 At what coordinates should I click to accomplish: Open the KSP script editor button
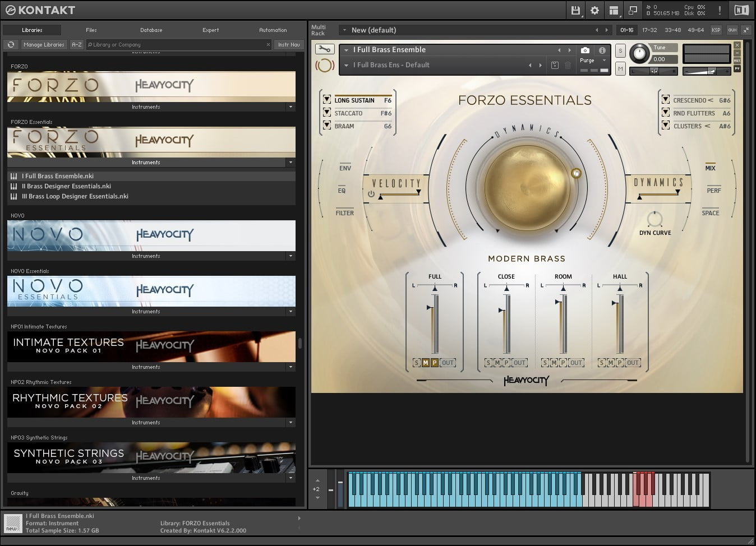716,30
